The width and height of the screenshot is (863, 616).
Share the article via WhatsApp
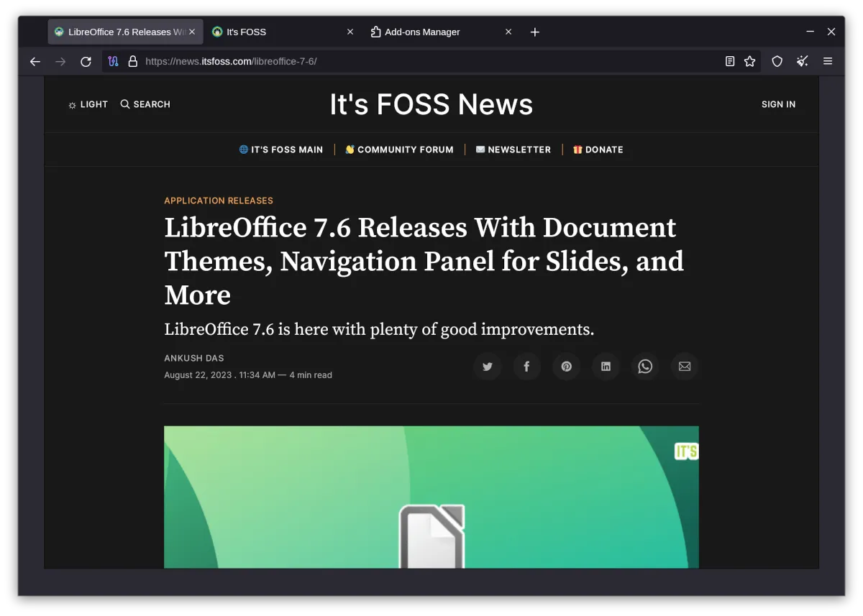[645, 367]
